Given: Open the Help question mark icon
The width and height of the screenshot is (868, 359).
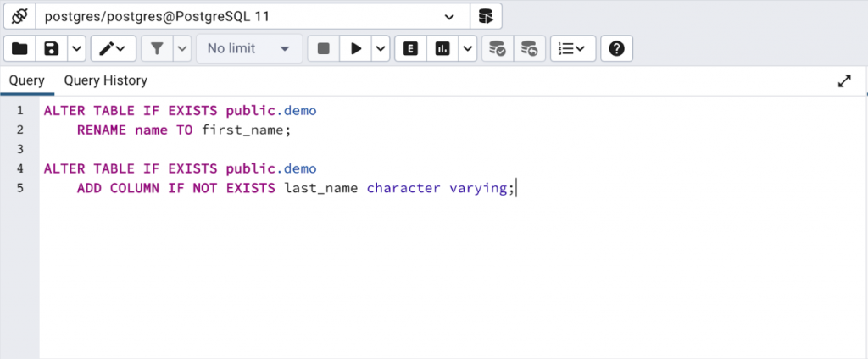Looking at the screenshot, I should (616, 49).
